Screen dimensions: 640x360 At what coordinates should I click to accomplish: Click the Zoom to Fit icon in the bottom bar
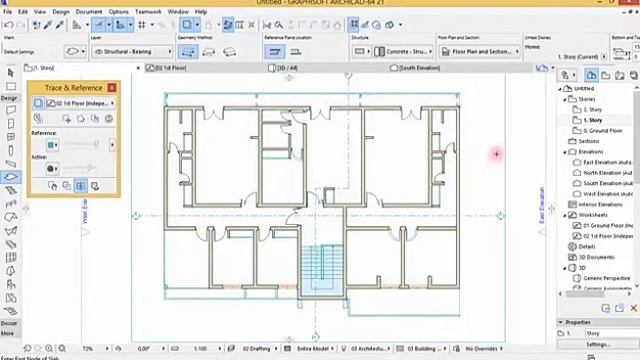pos(62,349)
